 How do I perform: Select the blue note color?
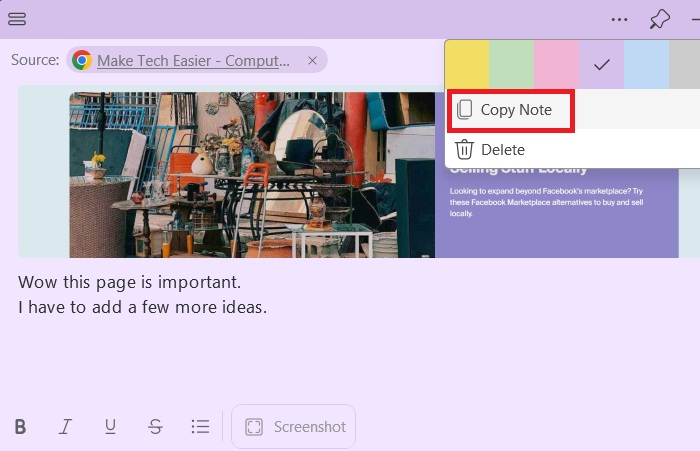tap(646, 64)
